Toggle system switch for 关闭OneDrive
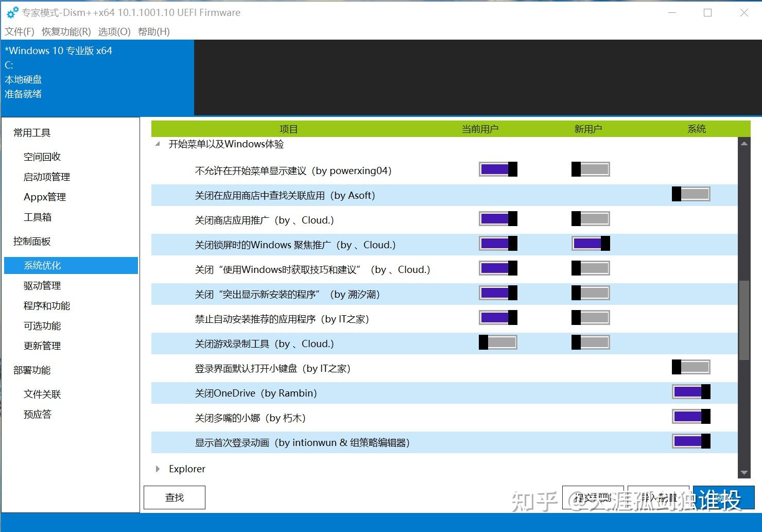This screenshot has width=762, height=532. (691, 392)
